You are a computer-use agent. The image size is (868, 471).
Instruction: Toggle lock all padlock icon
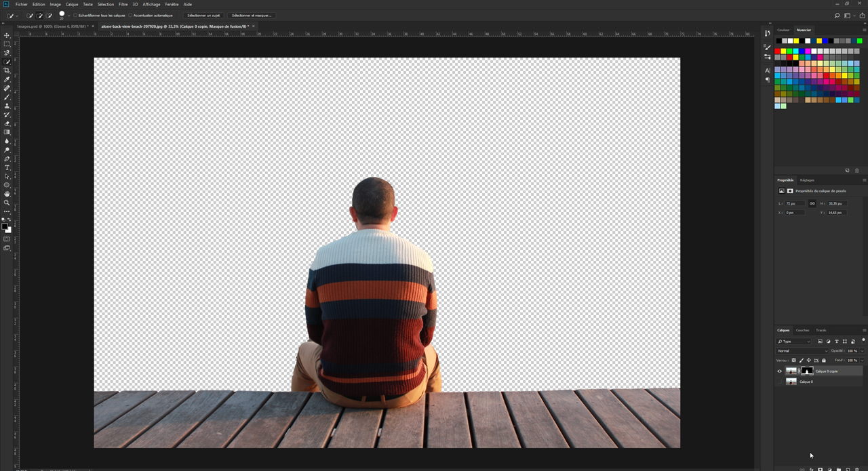coord(824,360)
